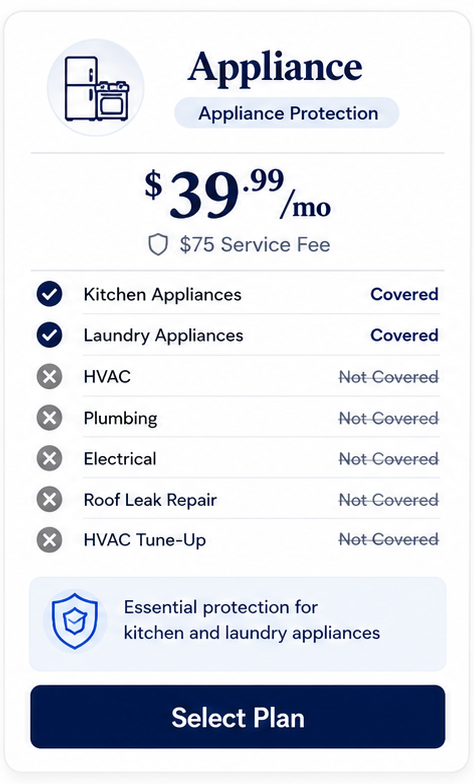Click the X icon beside HVAC Tune-Up
The width and height of the screenshot is (474, 784).
50,540
